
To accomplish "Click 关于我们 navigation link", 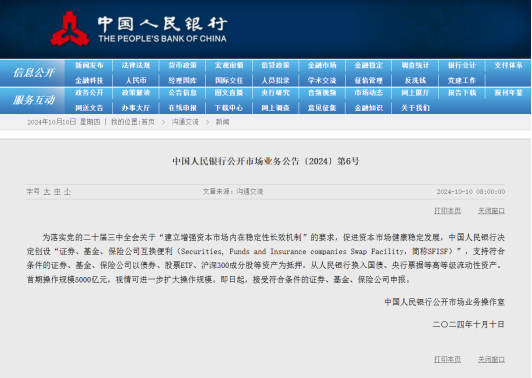I will 415,108.
